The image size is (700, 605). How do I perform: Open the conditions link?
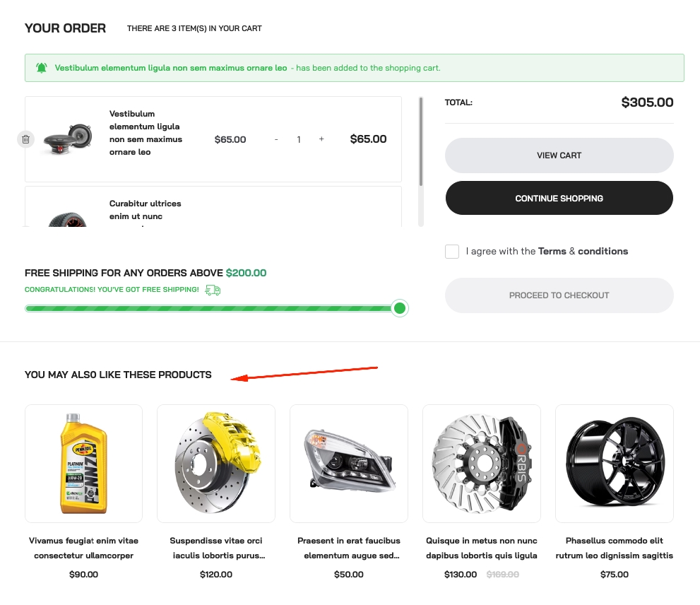click(603, 251)
